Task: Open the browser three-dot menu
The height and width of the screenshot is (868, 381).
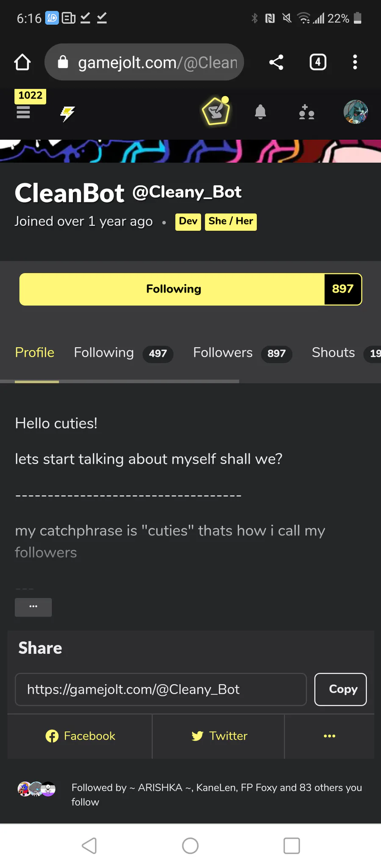Action: tap(355, 62)
